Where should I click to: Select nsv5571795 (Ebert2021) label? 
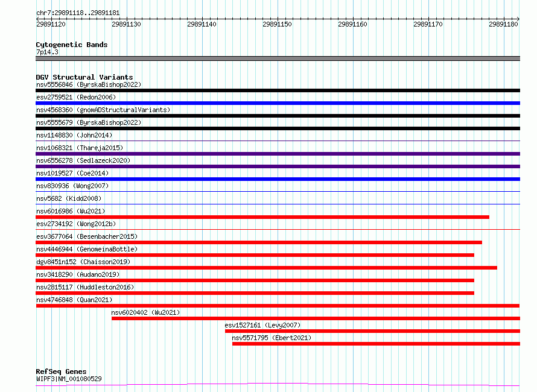(272, 338)
